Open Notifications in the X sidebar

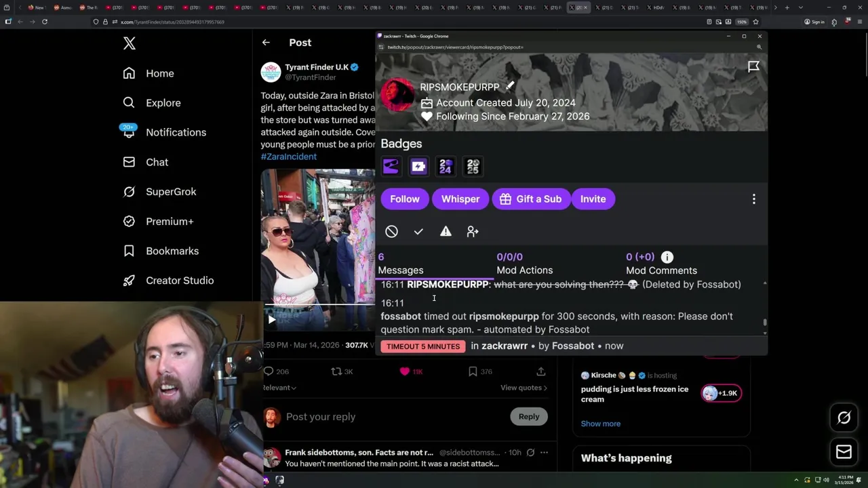[x=164, y=132]
